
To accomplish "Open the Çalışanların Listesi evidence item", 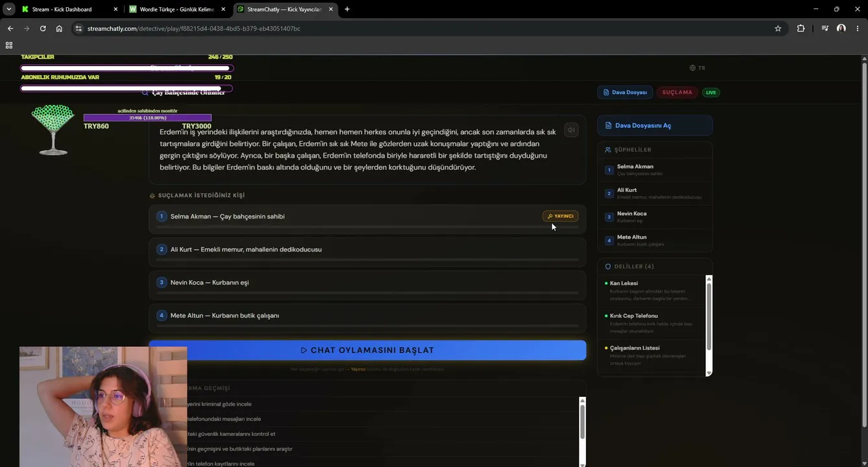I will click(651, 355).
